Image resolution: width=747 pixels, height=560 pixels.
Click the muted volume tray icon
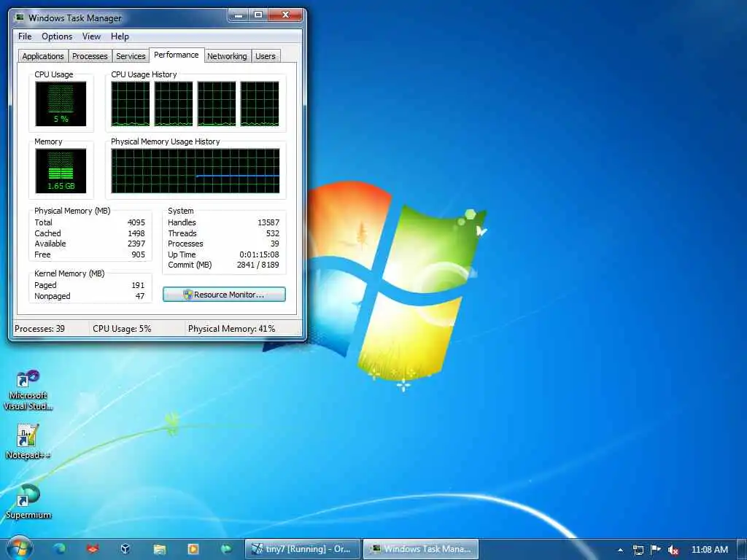coord(673,550)
